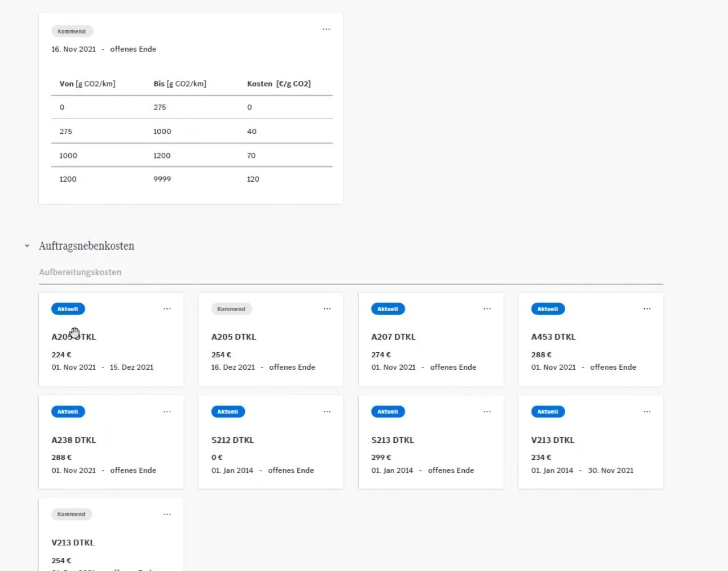The image size is (728, 571).
Task: Click offenes Ende on the A453 DTKL card
Action: coord(613,368)
